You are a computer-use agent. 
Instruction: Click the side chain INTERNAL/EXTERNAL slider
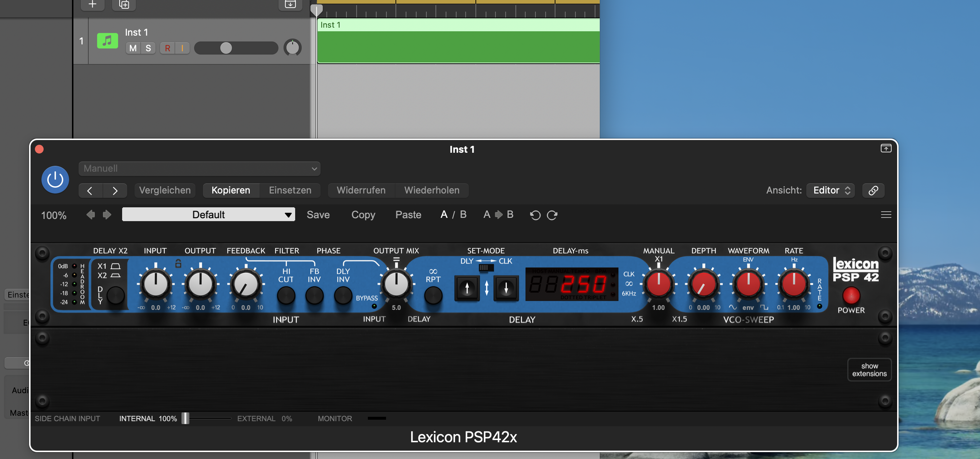pyautogui.click(x=207, y=418)
